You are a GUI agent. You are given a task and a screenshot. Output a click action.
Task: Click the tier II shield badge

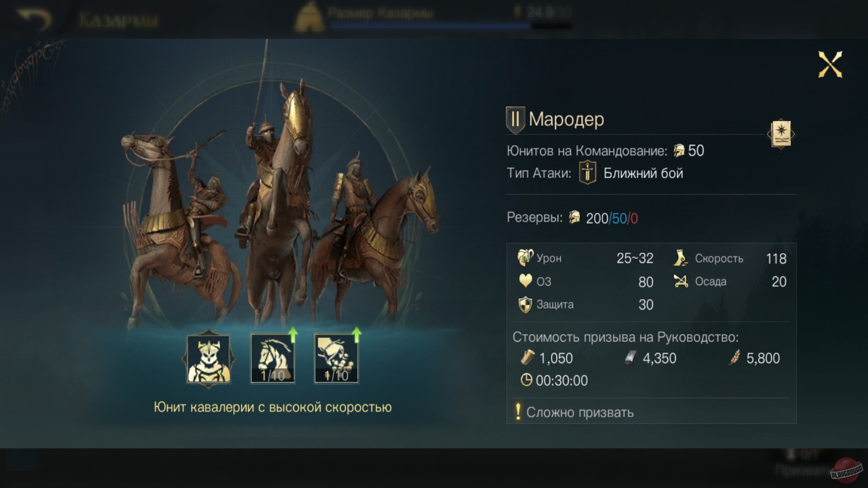coord(515,120)
